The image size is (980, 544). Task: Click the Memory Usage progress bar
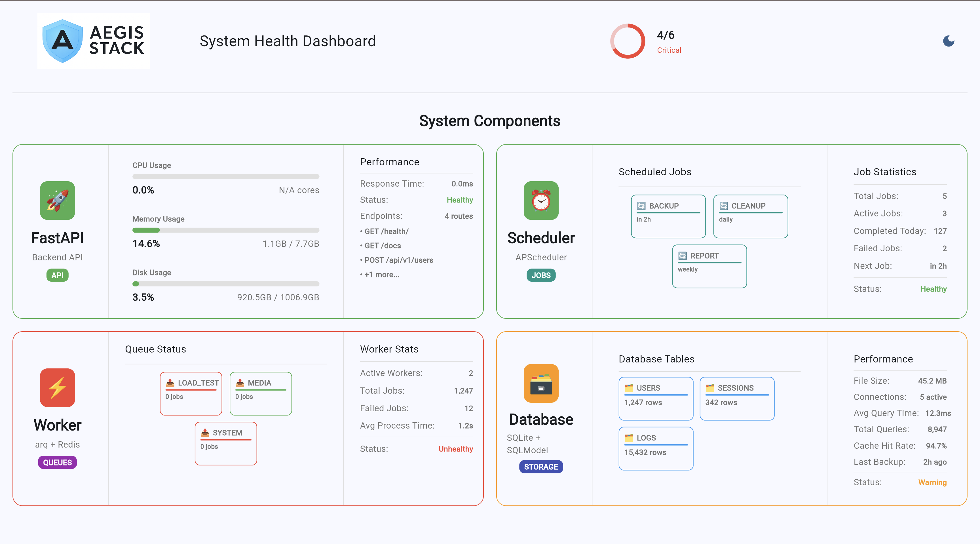(x=226, y=230)
